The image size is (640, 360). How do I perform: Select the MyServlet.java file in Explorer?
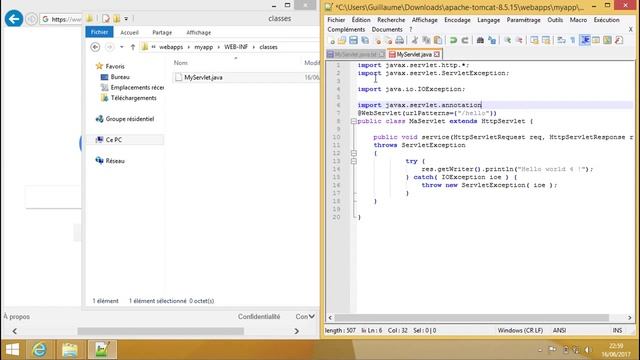click(203, 78)
